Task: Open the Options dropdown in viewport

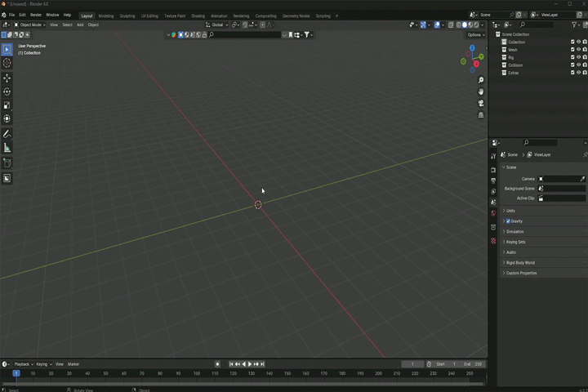Action: [x=476, y=35]
